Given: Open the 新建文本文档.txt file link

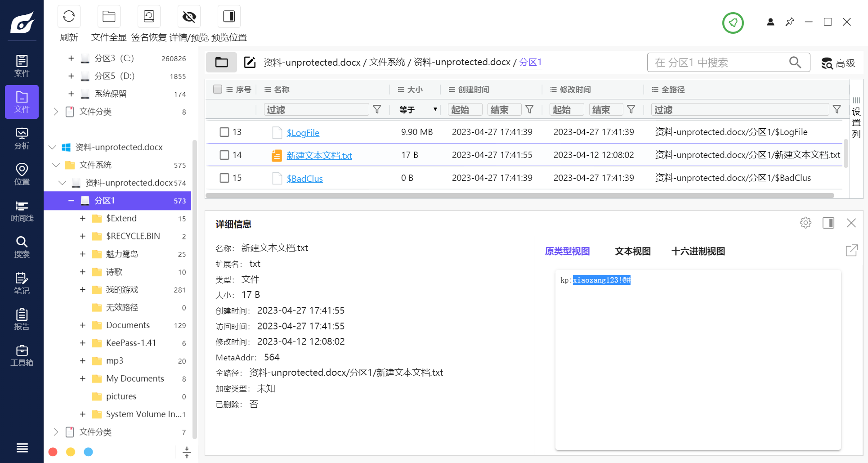Looking at the screenshot, I should [319, 156].
